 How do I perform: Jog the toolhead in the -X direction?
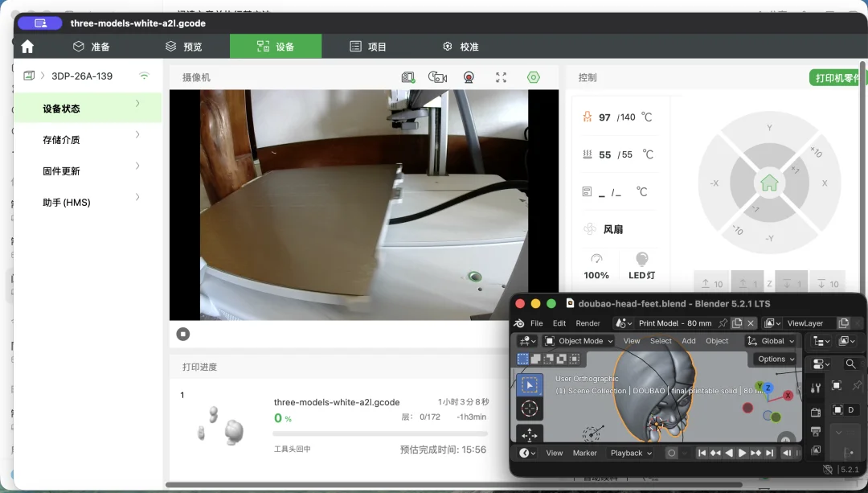click(x=714, y=183)
